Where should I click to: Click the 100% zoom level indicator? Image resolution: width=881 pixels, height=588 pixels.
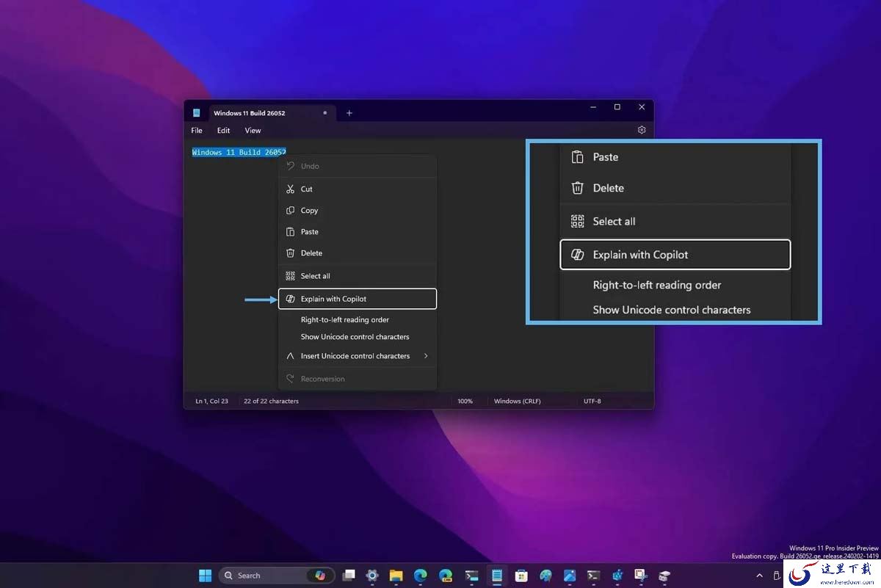(465, 402)
